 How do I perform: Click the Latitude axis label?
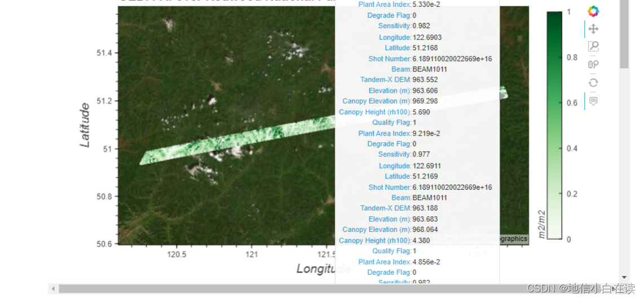pyautogui.click(x=85, y=126)
